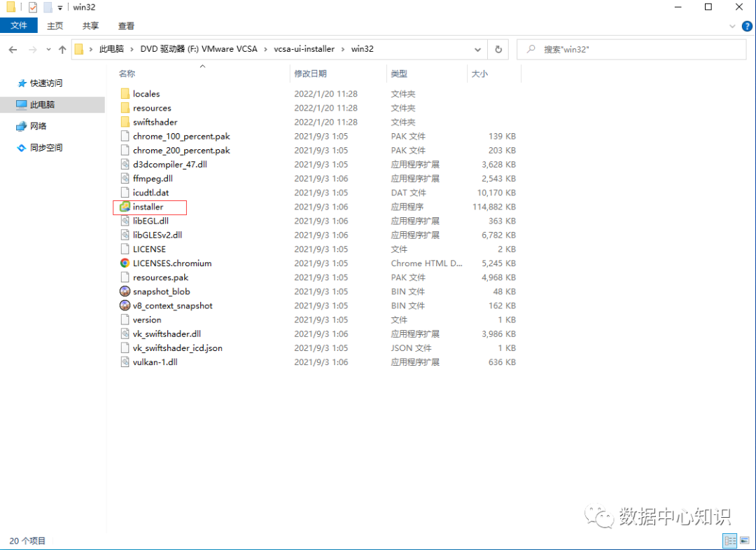The height and width of the screenshot is (550, 756).
Task: Select 网络 in navigation pane
Action: tap(38, 126)
